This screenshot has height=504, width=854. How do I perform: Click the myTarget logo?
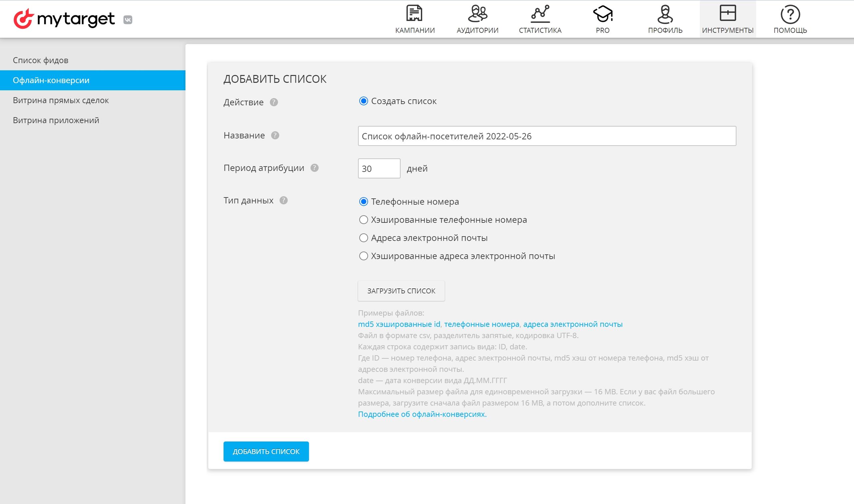point(64,19)
